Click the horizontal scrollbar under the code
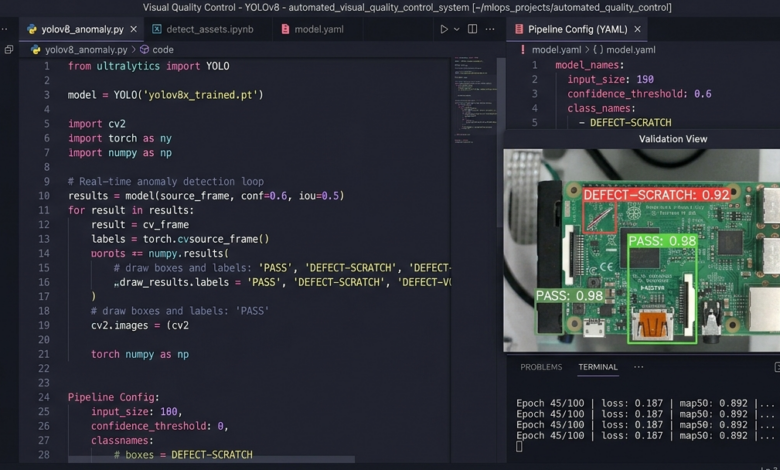Viewport: 780px width, 470px height. click(211, 459)
